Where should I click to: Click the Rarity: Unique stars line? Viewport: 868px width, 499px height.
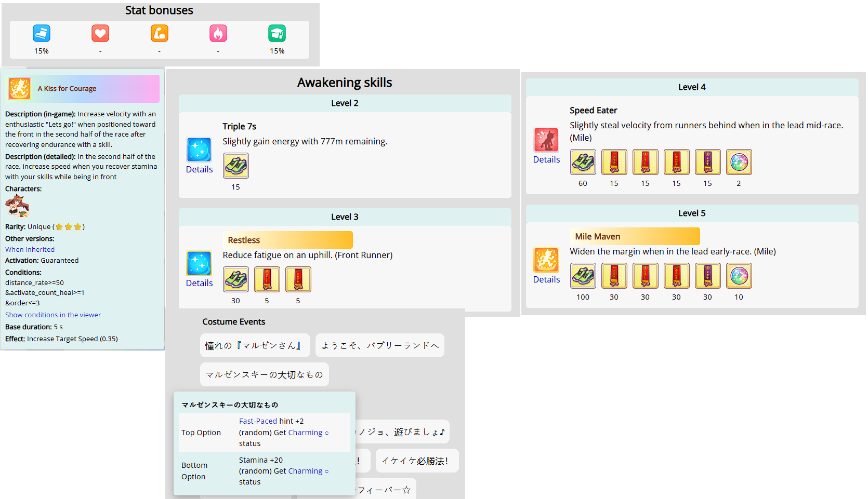point(45,227)
